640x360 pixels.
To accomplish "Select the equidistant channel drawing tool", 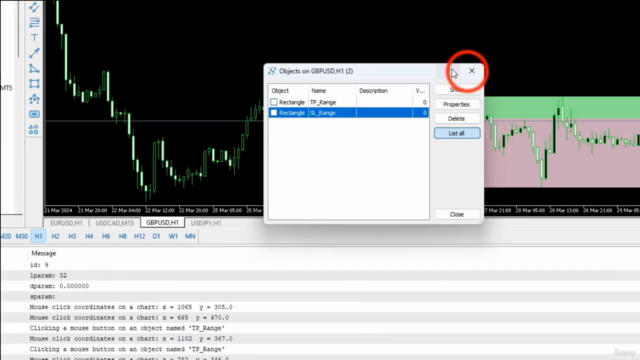I will pos(34,7).
